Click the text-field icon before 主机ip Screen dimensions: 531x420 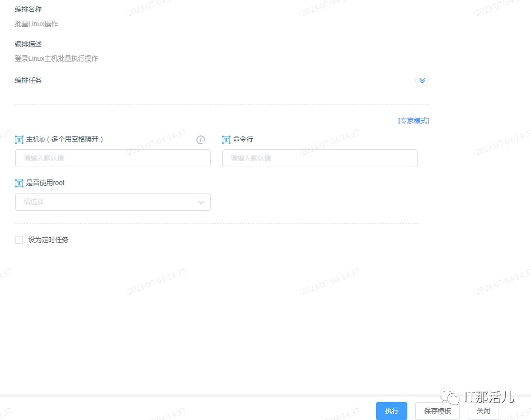tap(19, 139)
